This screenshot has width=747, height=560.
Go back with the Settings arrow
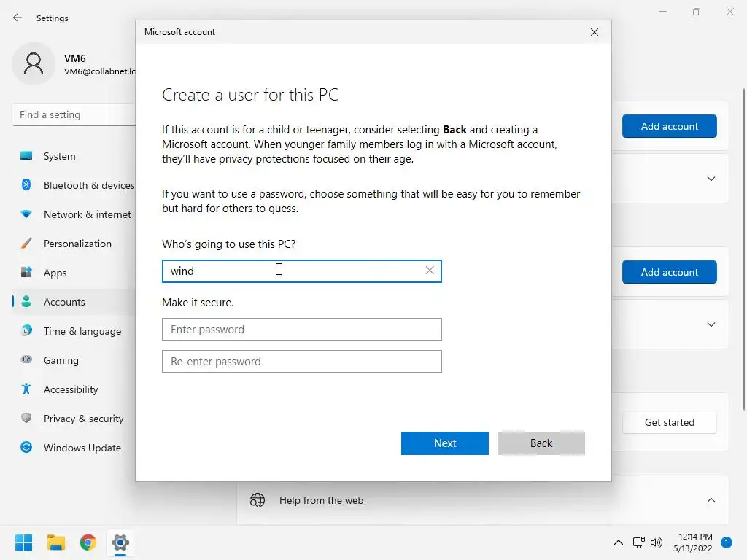tap(18, 17)
